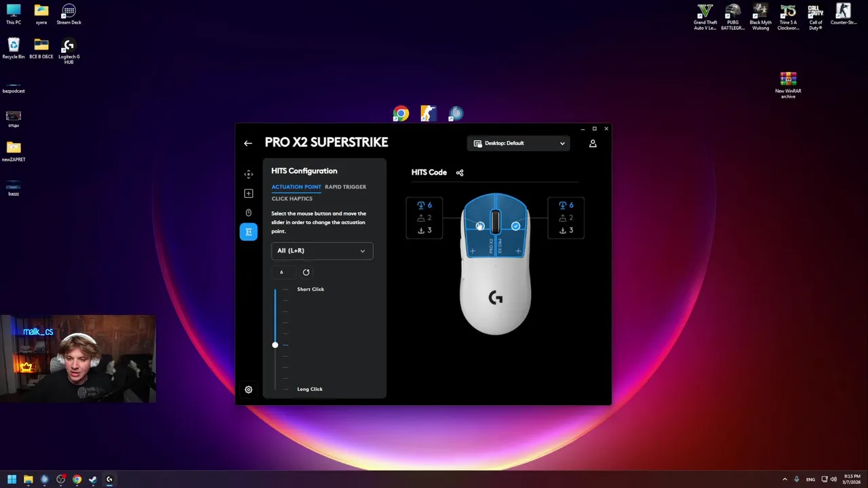Go back using the arrow beside PRO X2 SUPERSTRIKE
This screenshot has width=868, height=488.
[x=248, y=143]
